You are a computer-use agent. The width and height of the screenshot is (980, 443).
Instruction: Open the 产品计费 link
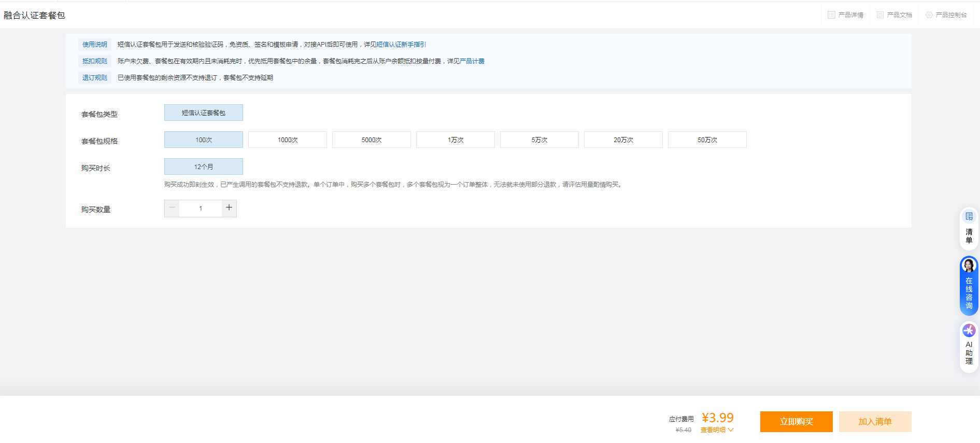[472, 61]
